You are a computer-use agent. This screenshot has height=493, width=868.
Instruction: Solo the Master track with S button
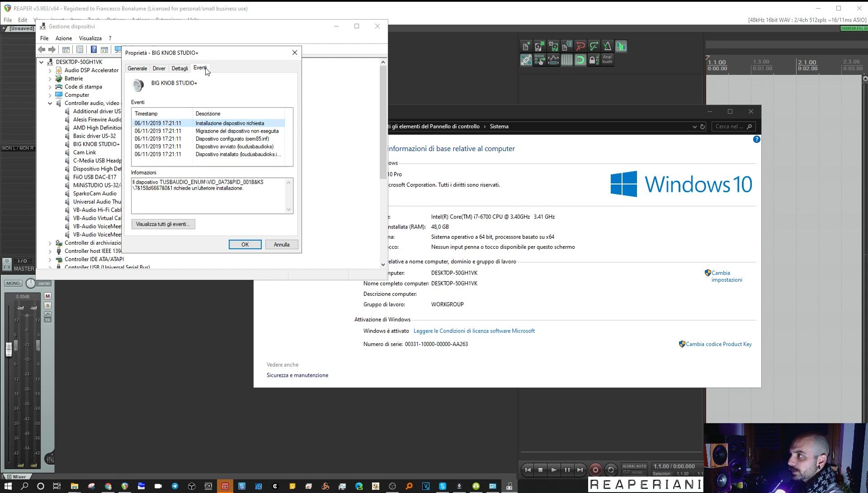pyautogui.click(x=47, y=306)
